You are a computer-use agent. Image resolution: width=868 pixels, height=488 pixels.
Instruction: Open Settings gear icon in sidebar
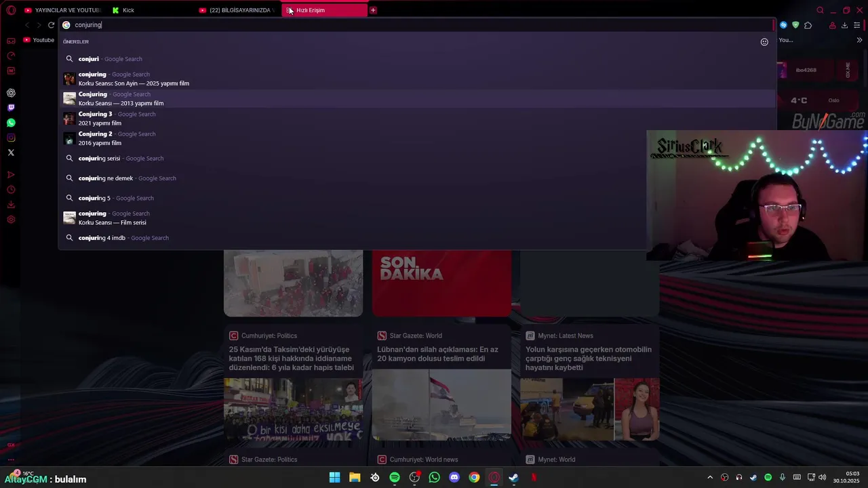click(11, 220)
